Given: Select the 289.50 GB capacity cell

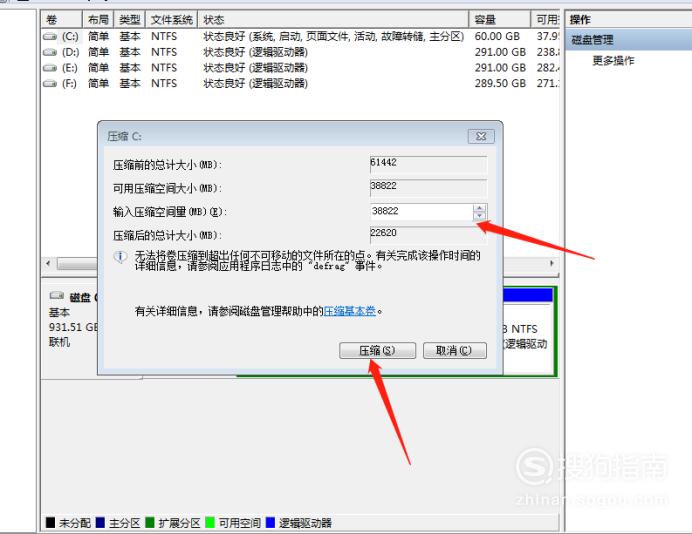Looking at the screenshot, I should pyautogui.click(x=500, y=83).
